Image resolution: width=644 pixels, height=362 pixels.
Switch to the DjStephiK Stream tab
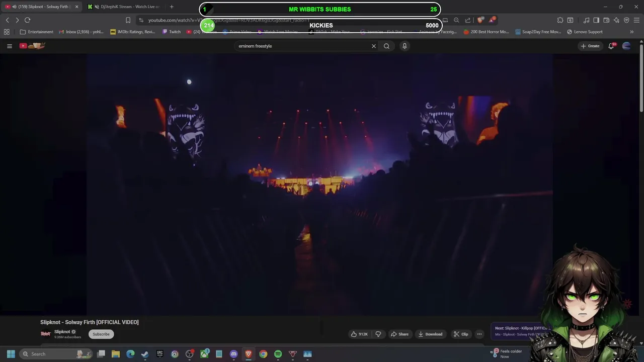tap(124, 7)
